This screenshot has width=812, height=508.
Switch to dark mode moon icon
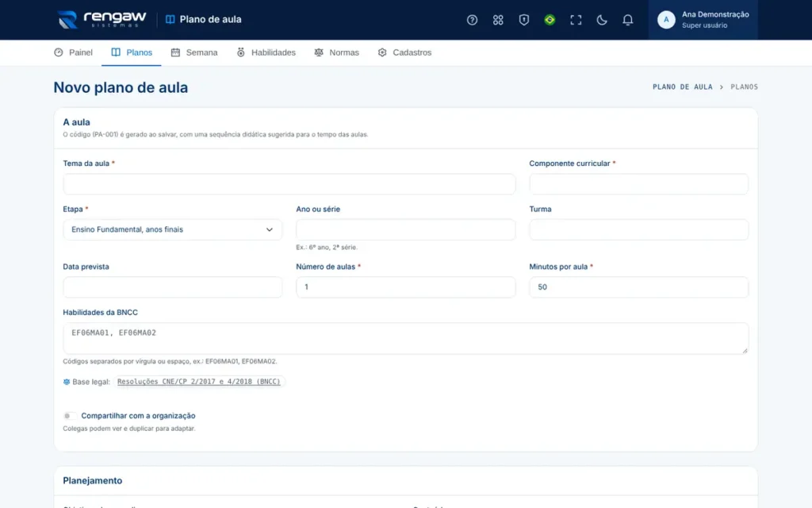tap(601, 20)
